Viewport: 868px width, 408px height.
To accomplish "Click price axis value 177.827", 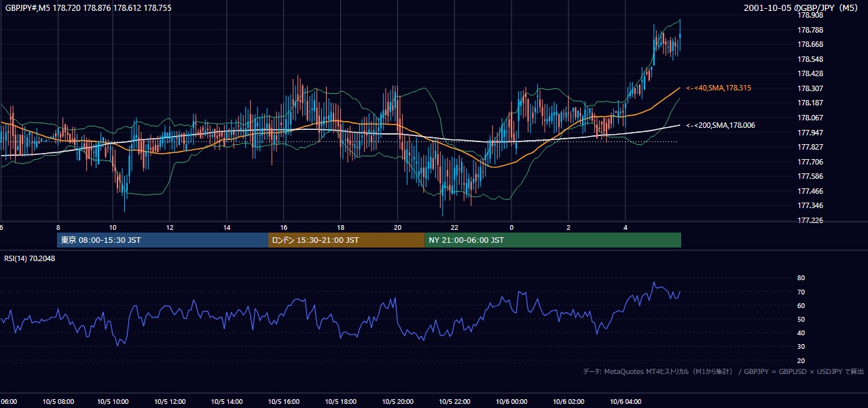I will click(x=810, y=147).
